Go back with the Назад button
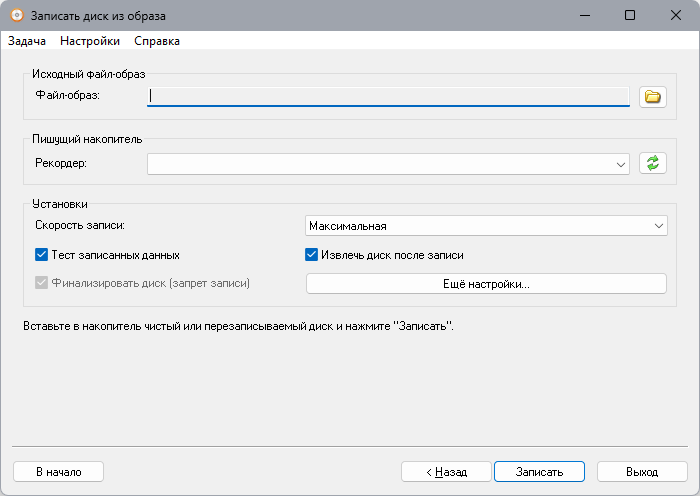This screenshot has width=700, height=496. pos(446,472)
